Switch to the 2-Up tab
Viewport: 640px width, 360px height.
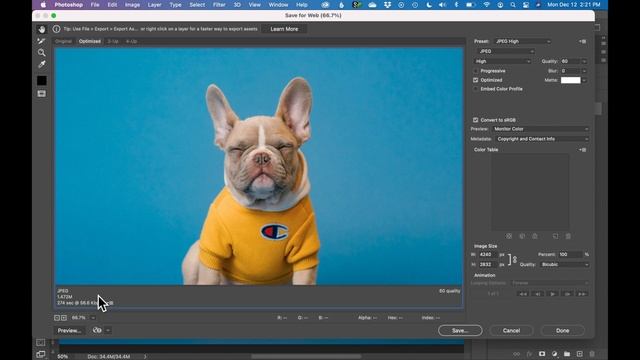pyautogui.click(x=113, y=41)
